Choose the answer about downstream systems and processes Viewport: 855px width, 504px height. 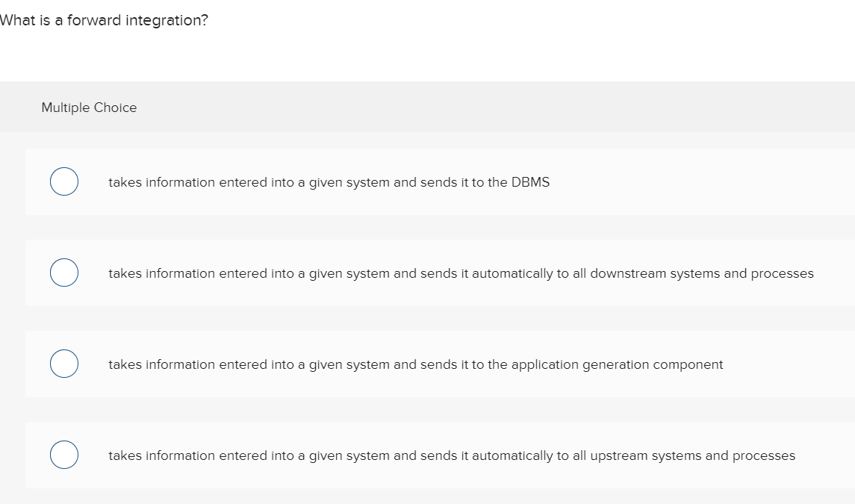(x=461, y=273)
